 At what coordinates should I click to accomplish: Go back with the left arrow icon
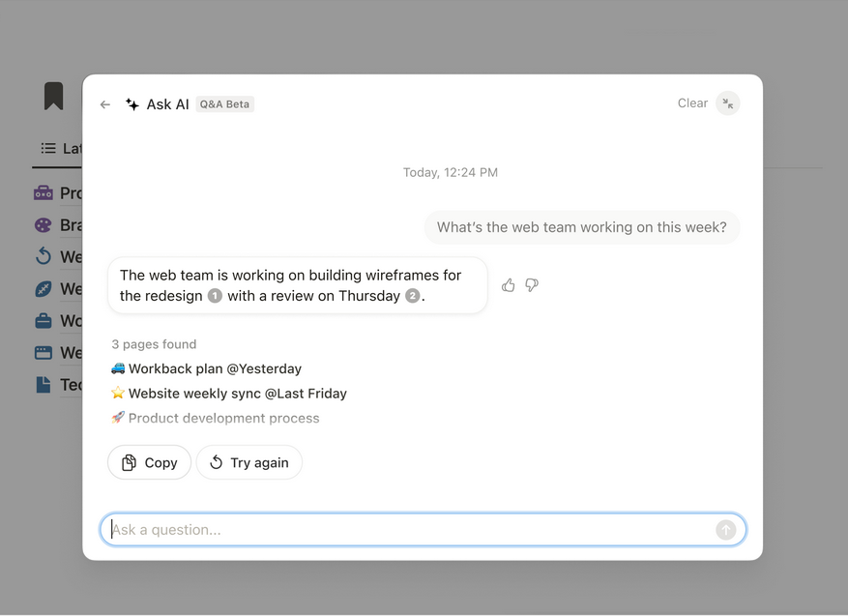coord(105,104)
